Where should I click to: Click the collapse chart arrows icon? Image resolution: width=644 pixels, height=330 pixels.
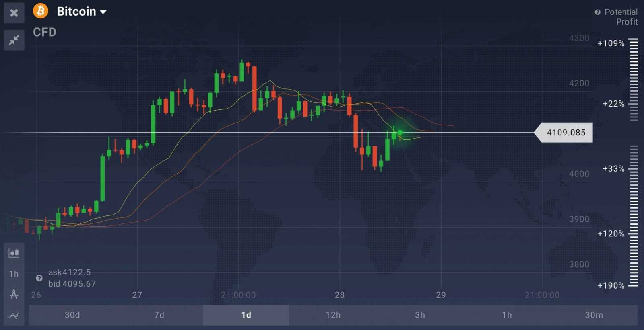[14, 40]
